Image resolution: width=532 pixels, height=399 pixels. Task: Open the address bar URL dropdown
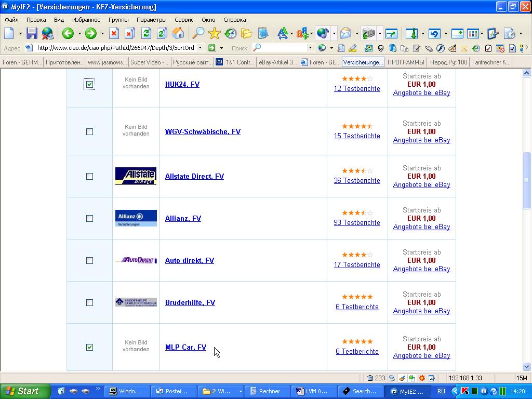point(200,48)
